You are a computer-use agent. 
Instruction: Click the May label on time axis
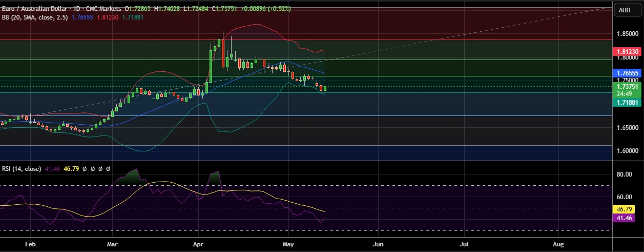[288, 244]
